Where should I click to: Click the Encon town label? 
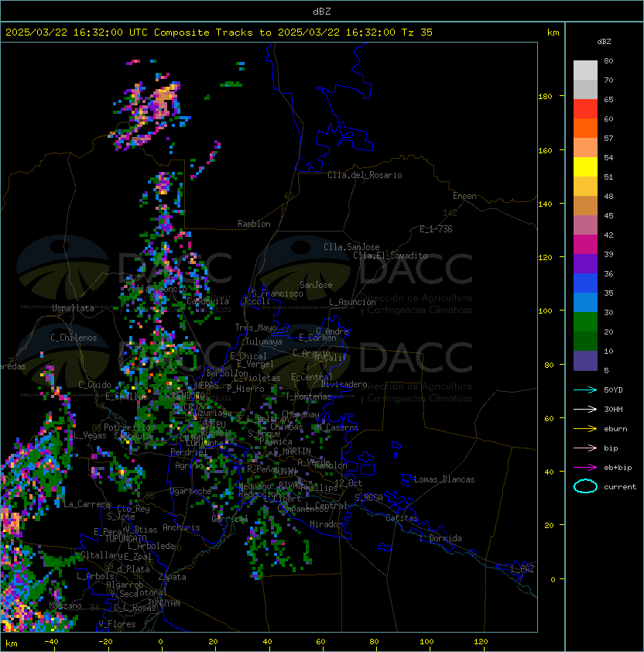click(x=464, y=196)
